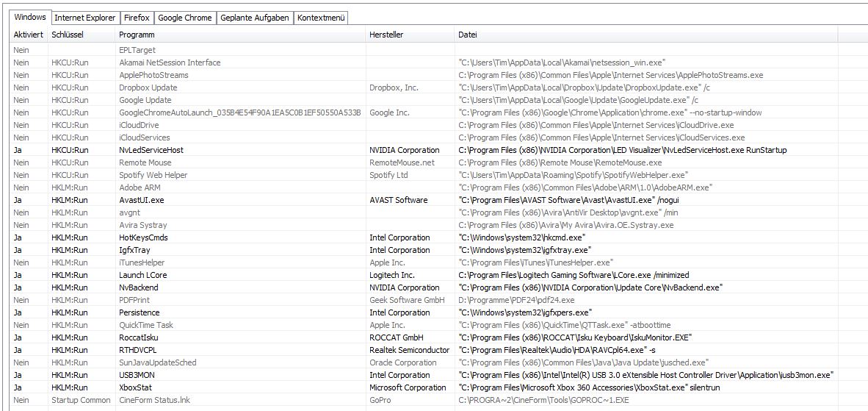Screen dimensions: 868x411
Task: Select the RoccatIsku entry
Action: click(x=139, y=337)
